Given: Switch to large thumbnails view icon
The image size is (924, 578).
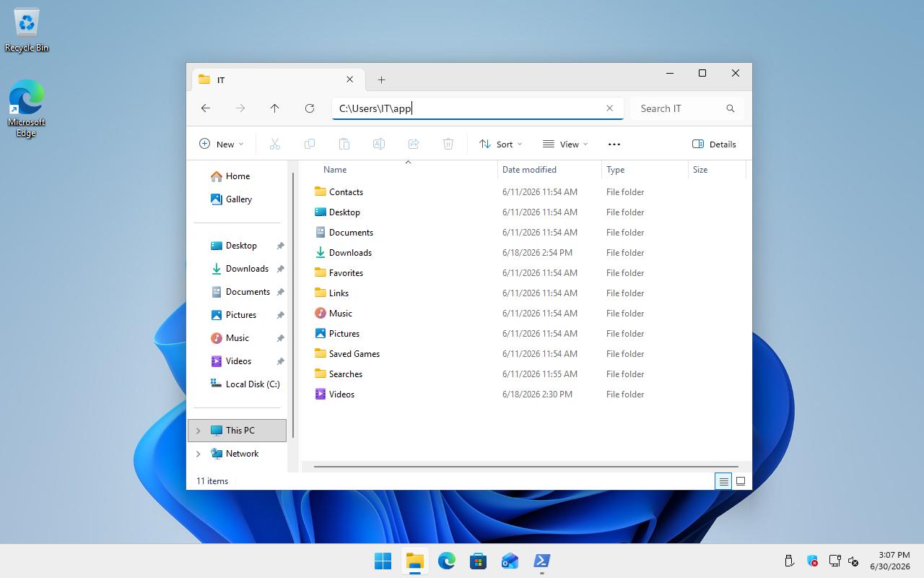Looking at the screenshot, I should (x=741, y=481).
